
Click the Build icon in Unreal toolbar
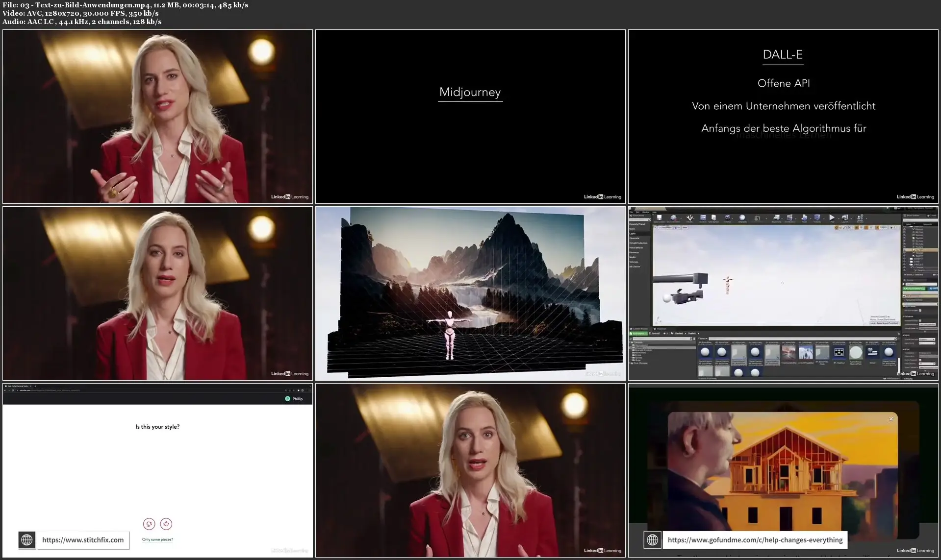804,218
